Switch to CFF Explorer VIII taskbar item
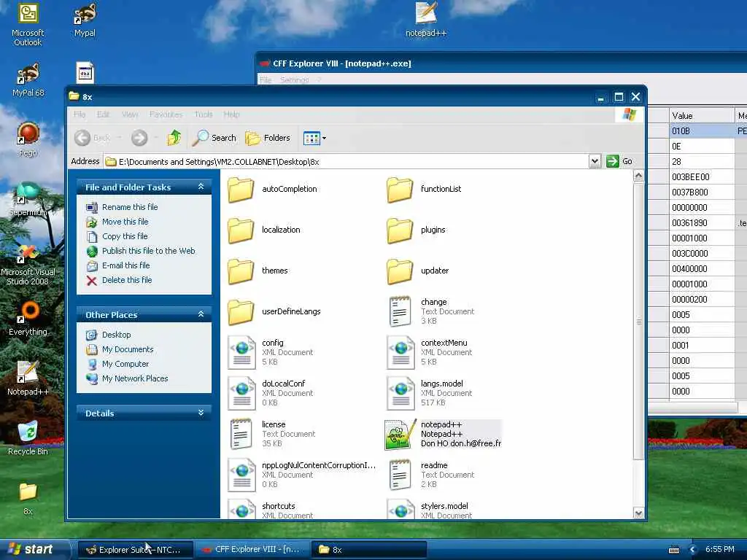This screenshot has height=560, width=747. coord(252,550)
